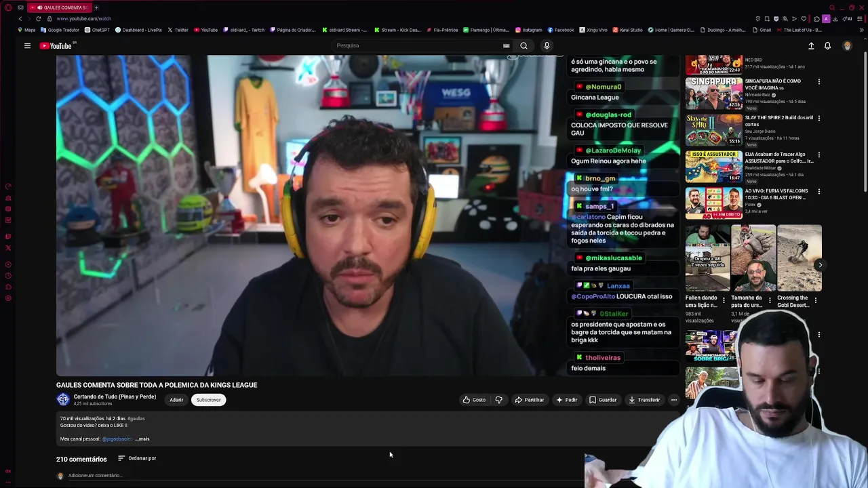Open the Maps bookmark
This screenshot has height=488, width=868.
(27, 30)
